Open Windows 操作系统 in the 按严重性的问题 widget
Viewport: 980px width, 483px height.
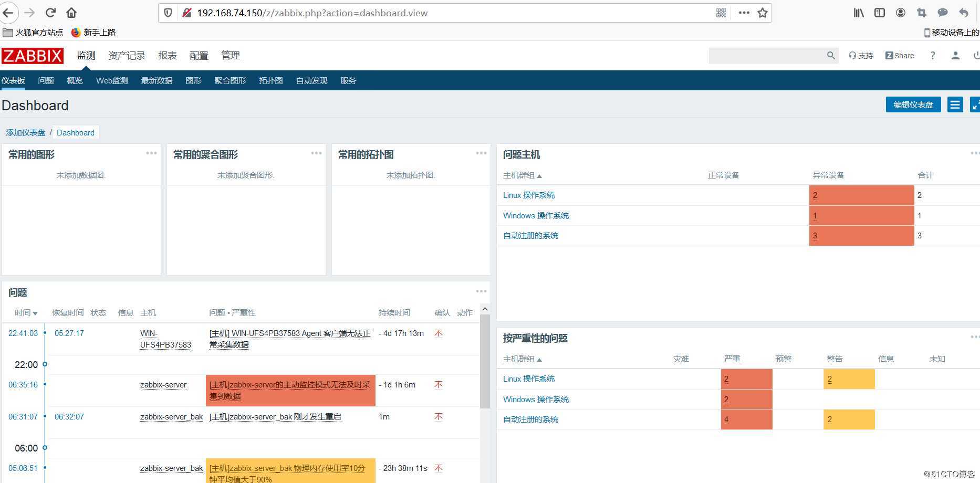pyautogui.click(x=536, y=400)
